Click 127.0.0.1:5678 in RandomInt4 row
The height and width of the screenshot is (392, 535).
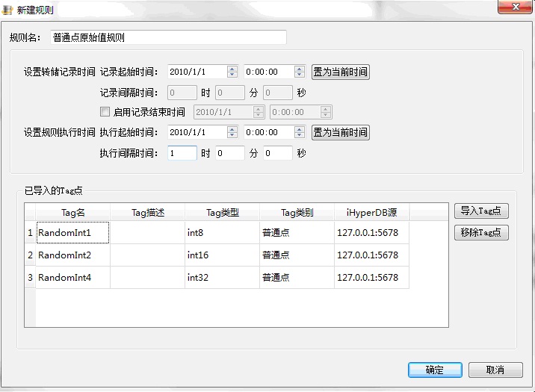coord(371,278)
